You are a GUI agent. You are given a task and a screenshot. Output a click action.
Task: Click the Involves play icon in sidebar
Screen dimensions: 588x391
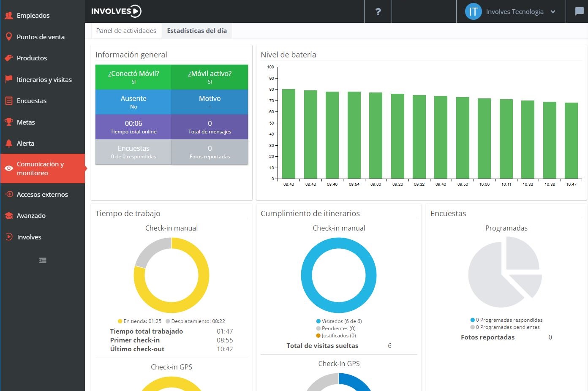pos(8,237)
